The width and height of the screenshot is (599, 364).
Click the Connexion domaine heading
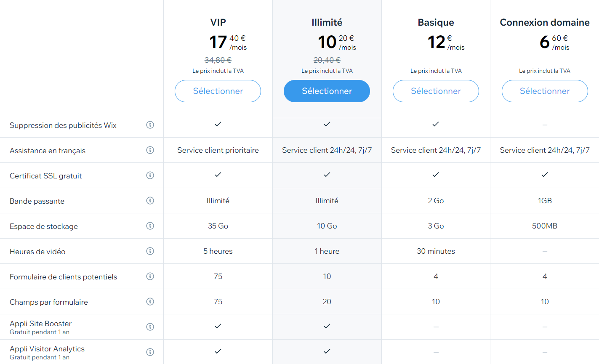coord(545,22)
